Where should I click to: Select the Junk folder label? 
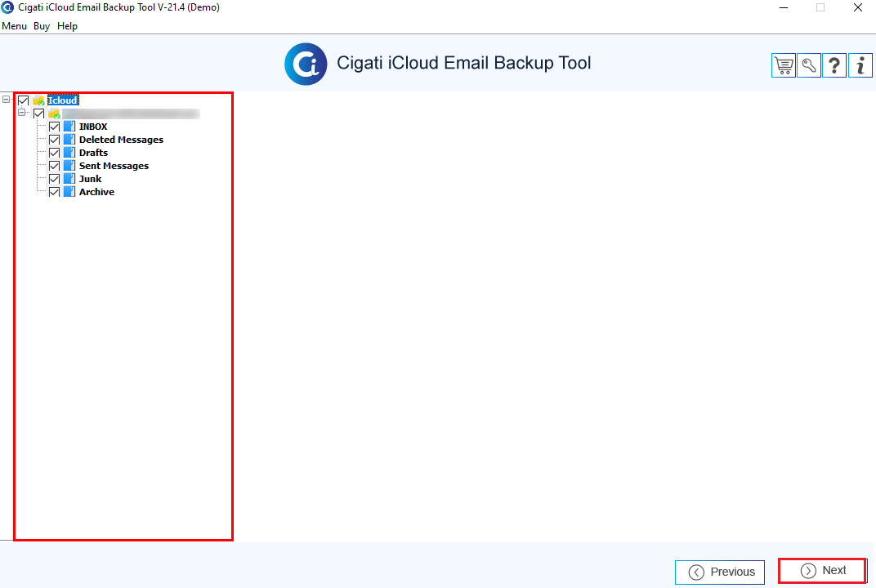tap(91, 179)
